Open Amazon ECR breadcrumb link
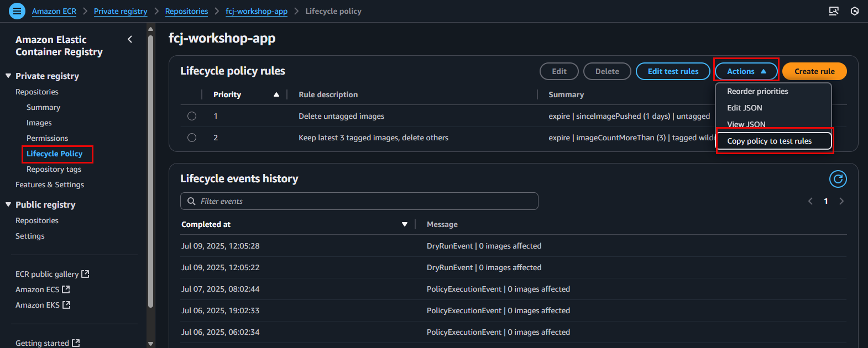This screenshot has width=868, height=348. coord(54,11)
